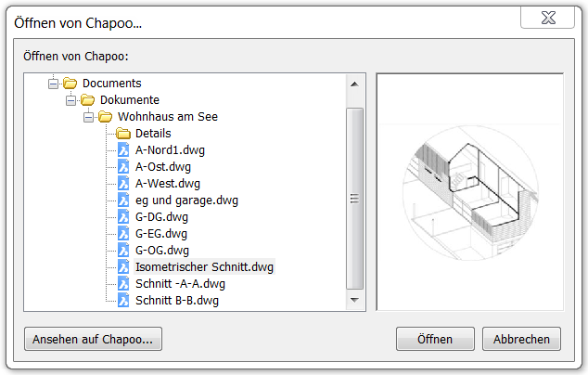Select Schnitt -A-A.dwg in the list
588x375 pixels.
tap(180, 284)
